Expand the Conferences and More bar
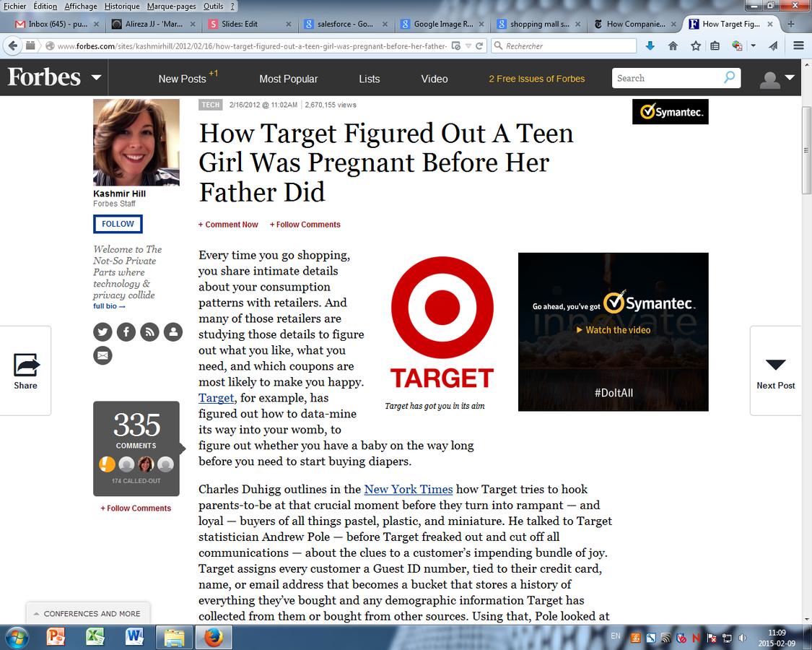 (88, 613)
